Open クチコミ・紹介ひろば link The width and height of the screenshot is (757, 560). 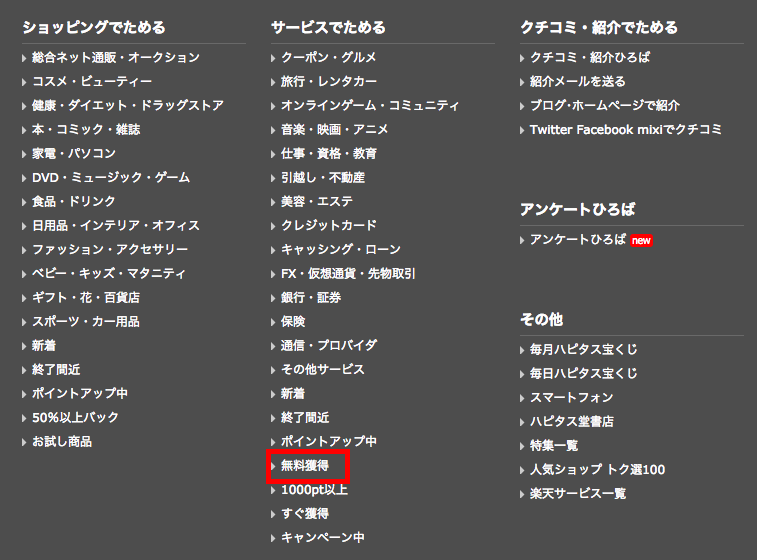point(590,57)
